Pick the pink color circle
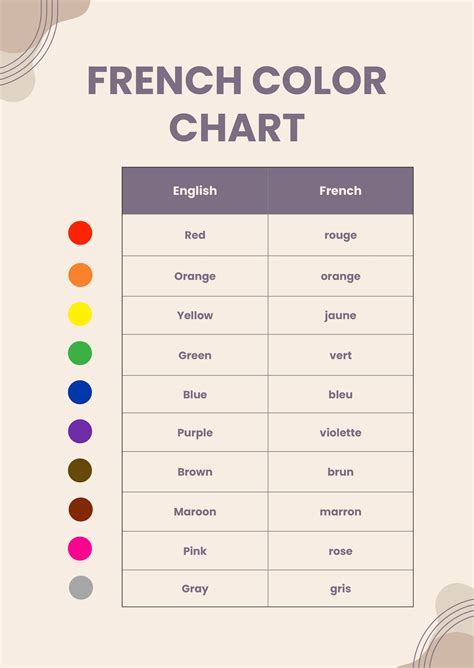 pyautogui.click(x=80, y=548)
